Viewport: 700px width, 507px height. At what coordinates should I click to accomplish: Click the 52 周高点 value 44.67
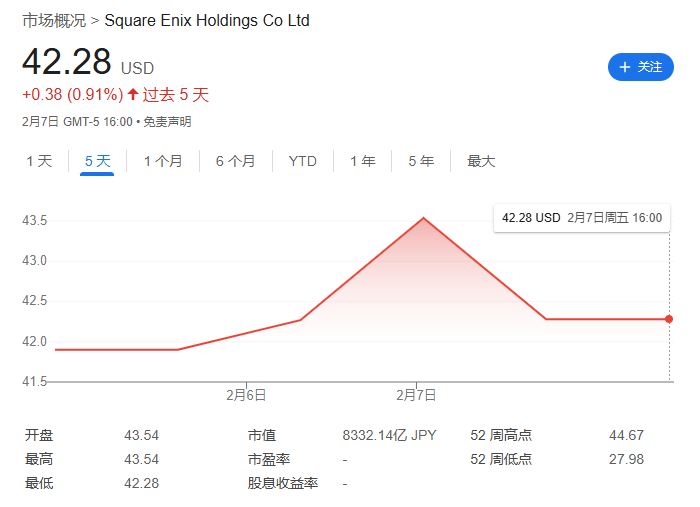[626, 435]
